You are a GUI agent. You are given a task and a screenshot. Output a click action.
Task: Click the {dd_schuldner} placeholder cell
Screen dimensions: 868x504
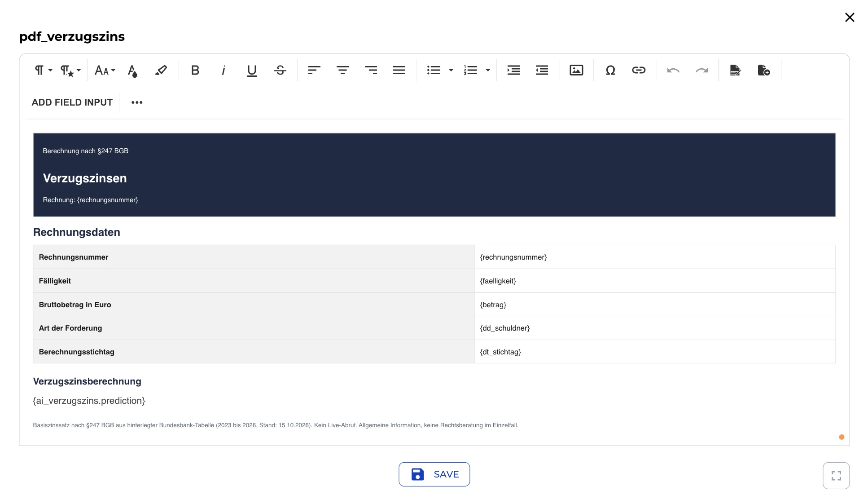pyautogui.click(x=655, y=328)
